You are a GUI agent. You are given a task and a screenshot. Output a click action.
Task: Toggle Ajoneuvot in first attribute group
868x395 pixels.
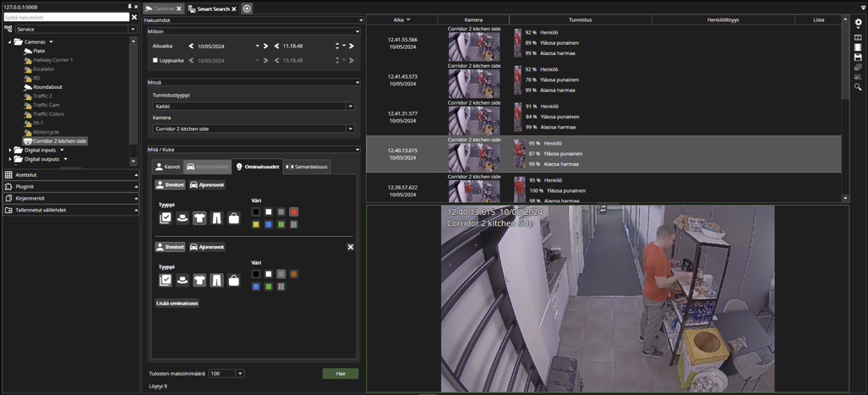coord(207,185)
